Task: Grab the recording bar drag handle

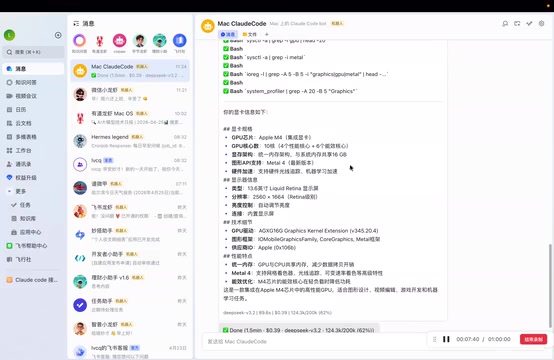Action: (x=435, y=339)
